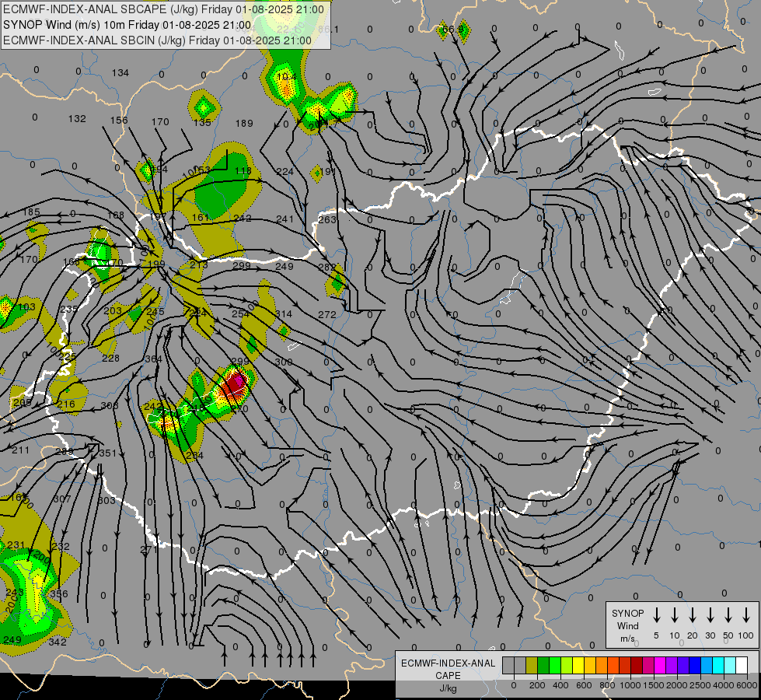Pick the cyan swatch left of 4000 tick
761x700 pixels.
(x=719, y=665)
